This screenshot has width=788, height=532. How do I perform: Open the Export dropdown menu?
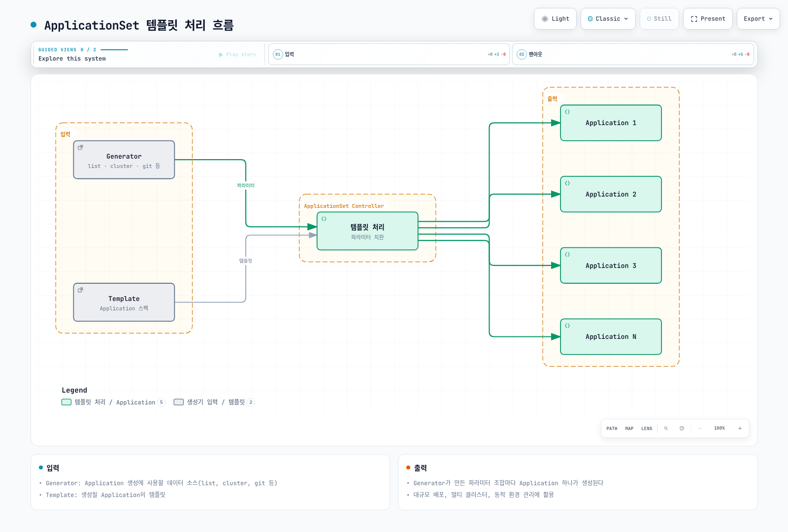click(758, 19)
